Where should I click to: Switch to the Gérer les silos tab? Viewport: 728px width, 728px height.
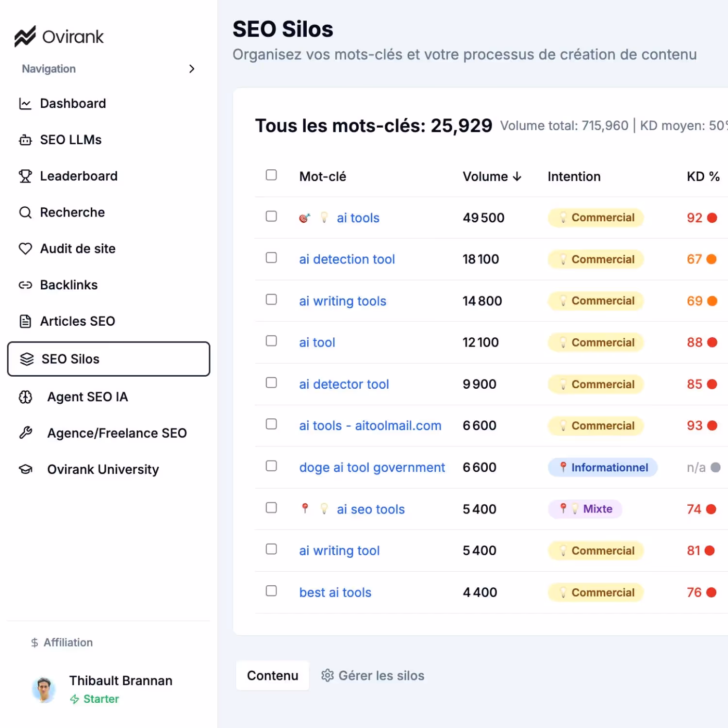click(373, 676)
